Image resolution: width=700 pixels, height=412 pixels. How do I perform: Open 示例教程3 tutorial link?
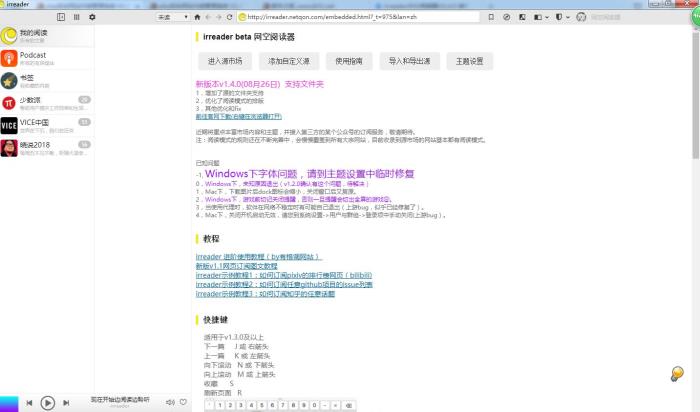pos(265,294)
